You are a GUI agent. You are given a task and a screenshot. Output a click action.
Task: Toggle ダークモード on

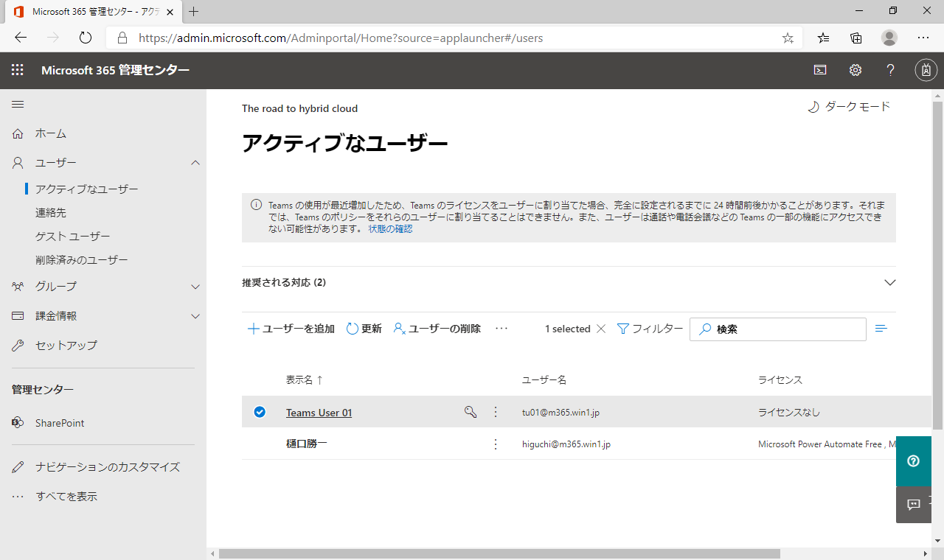point(850,107)
